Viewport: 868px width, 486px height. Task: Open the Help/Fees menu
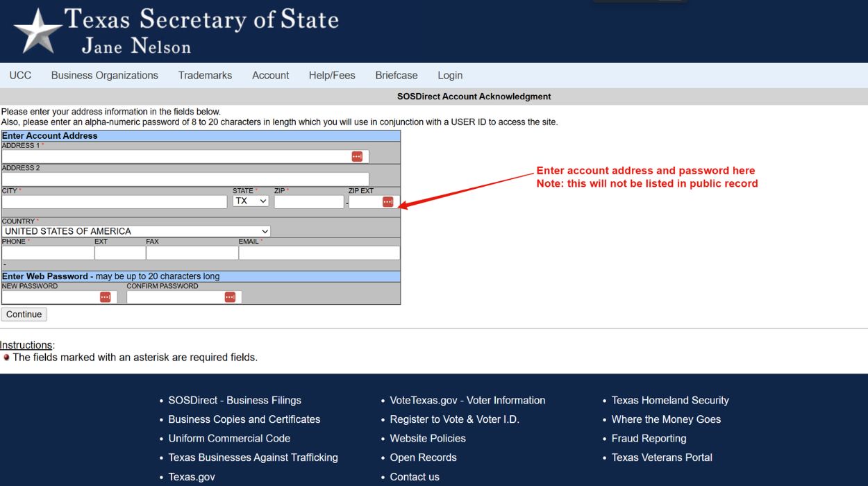pyautogui.click(x=332, y=76)
